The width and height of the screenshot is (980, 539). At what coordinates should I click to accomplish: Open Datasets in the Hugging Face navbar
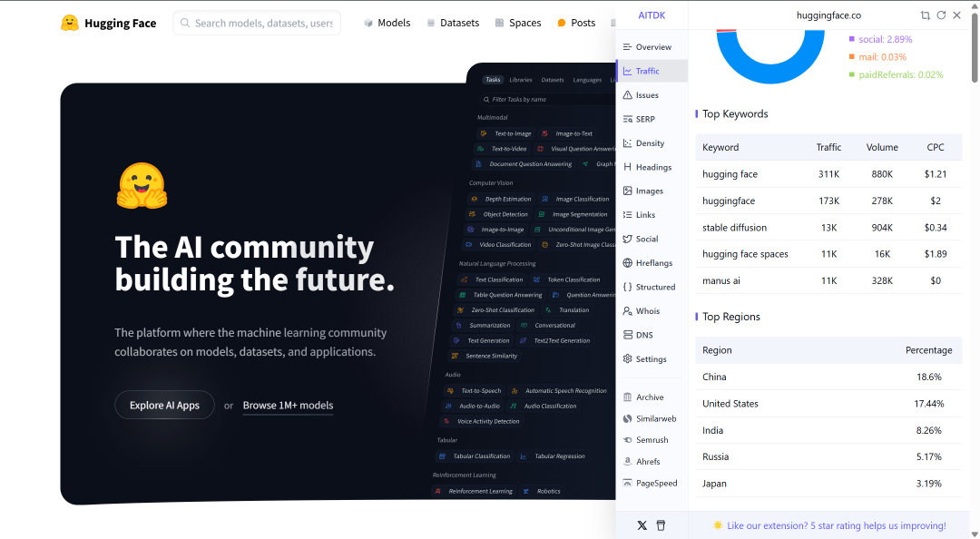tap(453, 23)
